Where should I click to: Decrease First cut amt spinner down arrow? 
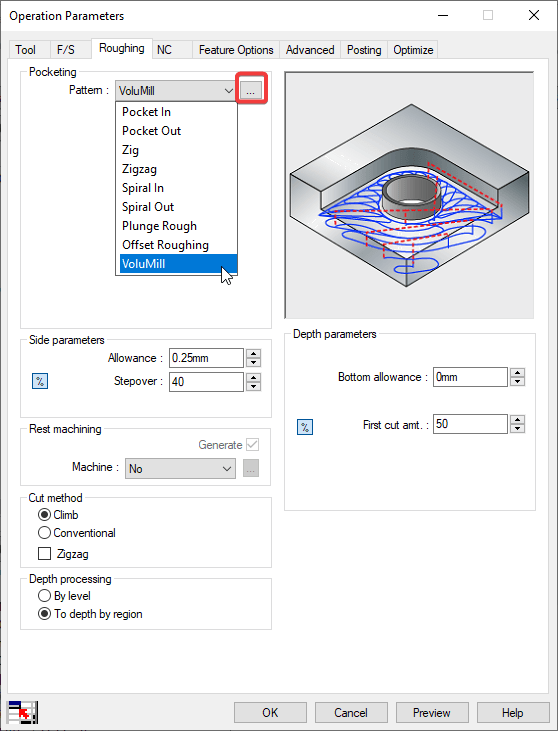(517, 428)
